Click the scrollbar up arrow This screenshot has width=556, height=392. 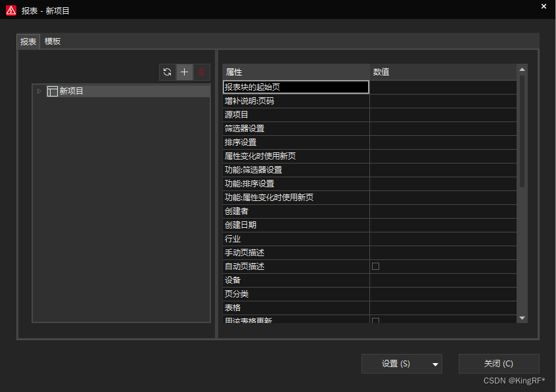coord(522,69)
